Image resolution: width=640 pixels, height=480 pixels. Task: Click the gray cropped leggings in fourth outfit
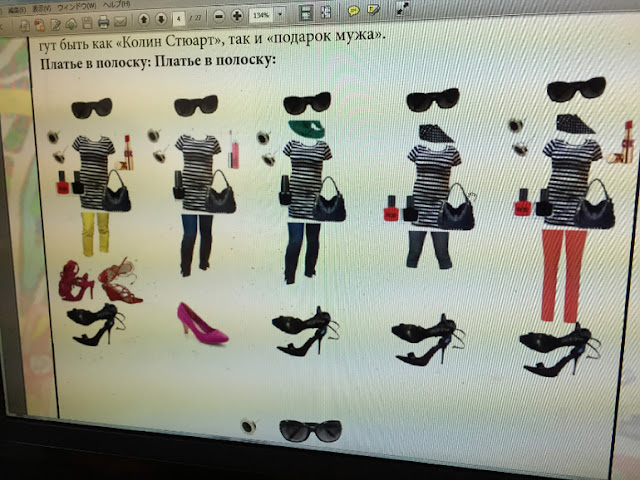tap(429, 249)
